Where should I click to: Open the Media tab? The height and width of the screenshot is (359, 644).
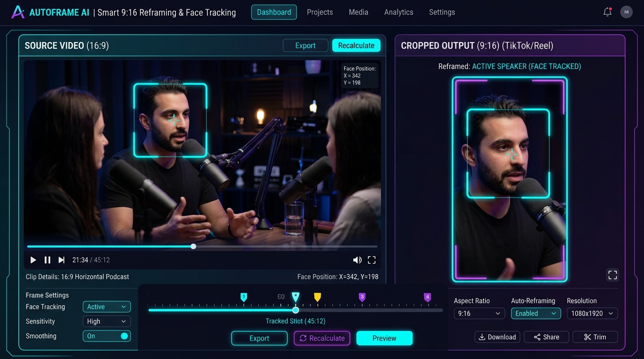tap(359, 12)
